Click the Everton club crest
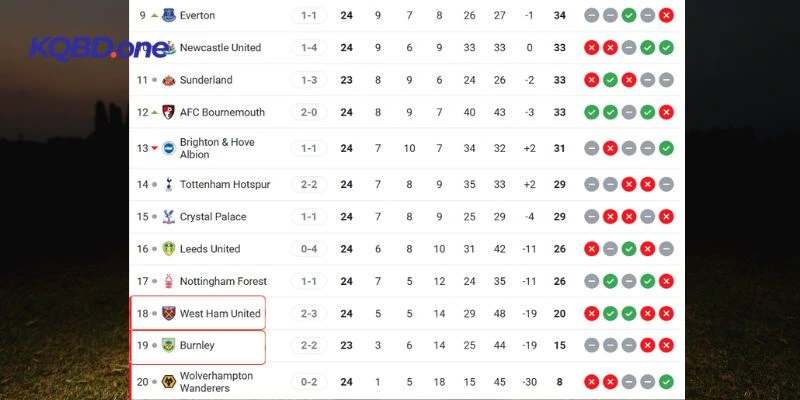 click(x=168, y=16)
